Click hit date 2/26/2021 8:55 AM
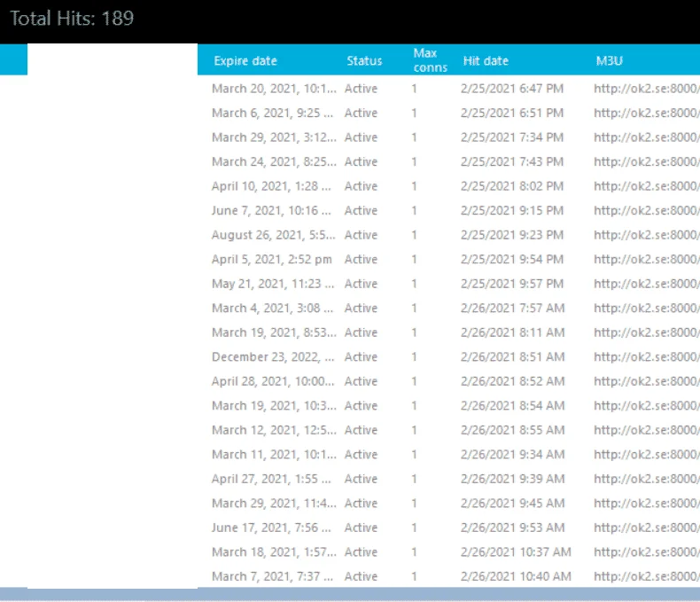Viewport: 700px width, 602px height. (x=512, y=430)
